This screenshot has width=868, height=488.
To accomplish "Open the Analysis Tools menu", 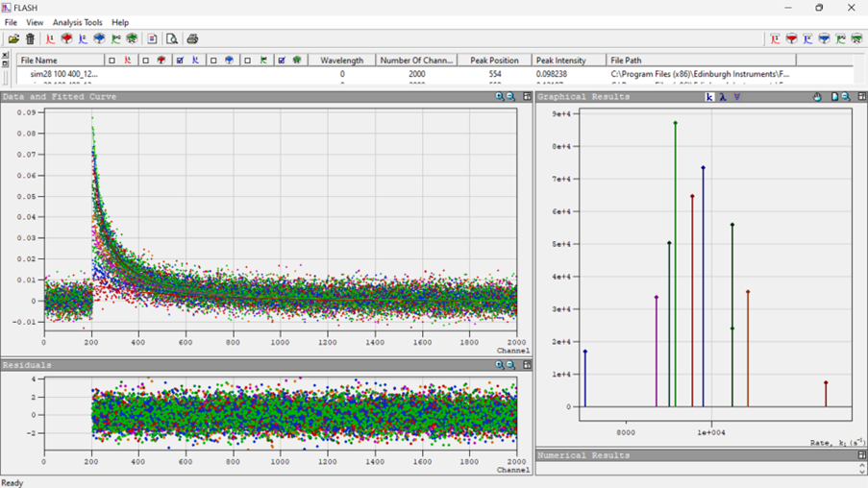I will [x=78, y=23].
